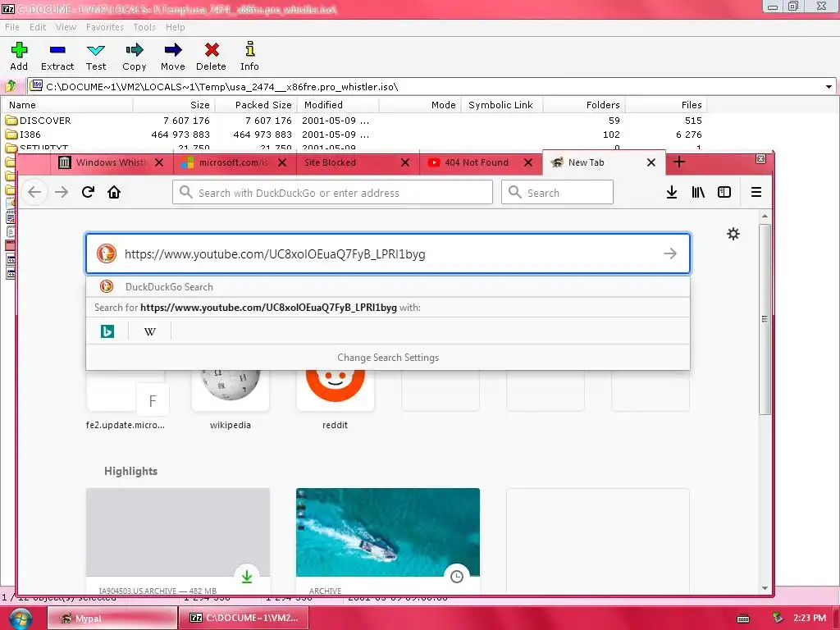
Task: Open the wikipedia top site tile
Action: [231, 399]
